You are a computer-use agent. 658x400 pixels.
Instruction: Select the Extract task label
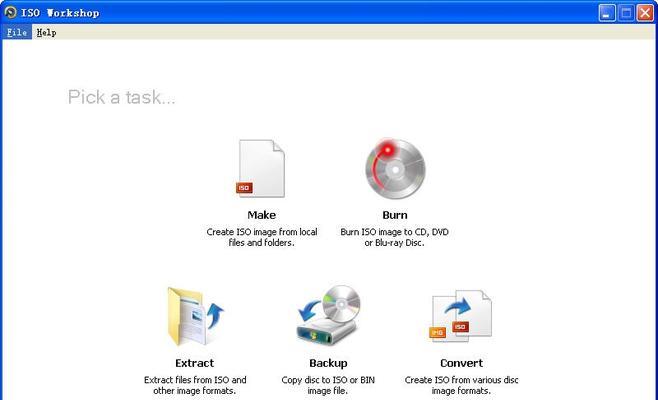pos(195,363)
